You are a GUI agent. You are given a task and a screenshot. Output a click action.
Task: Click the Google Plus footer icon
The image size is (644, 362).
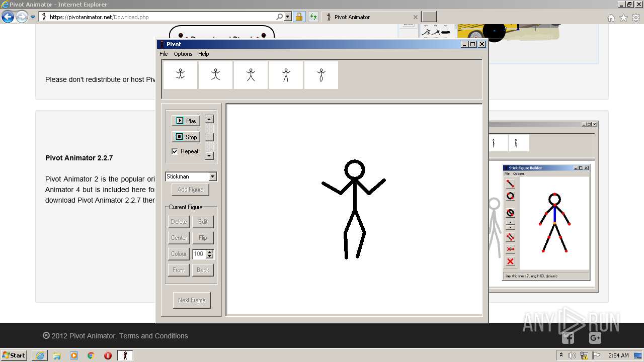point(595,338)
